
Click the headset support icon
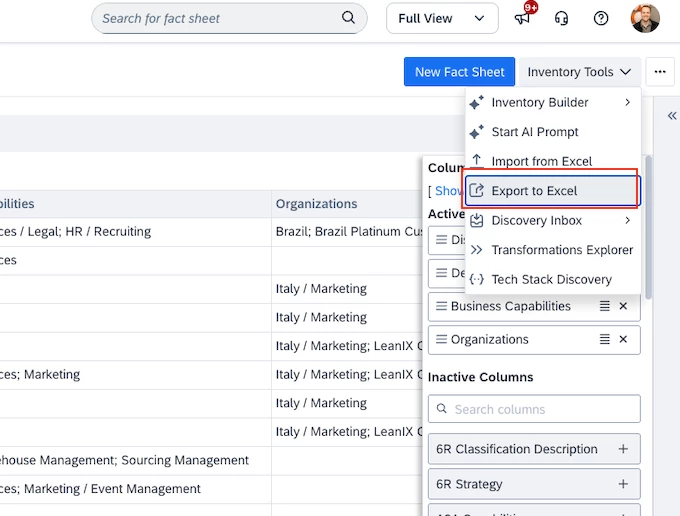coord(561,18)
